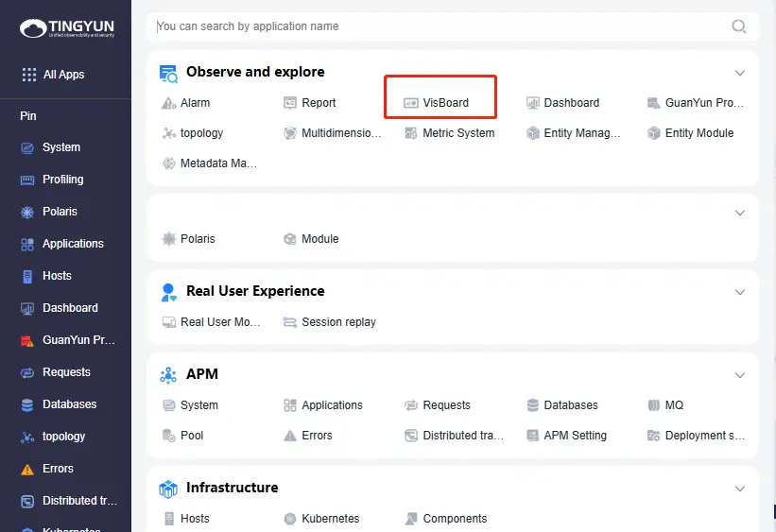Collapse the APM section chevron

point(740,375)
